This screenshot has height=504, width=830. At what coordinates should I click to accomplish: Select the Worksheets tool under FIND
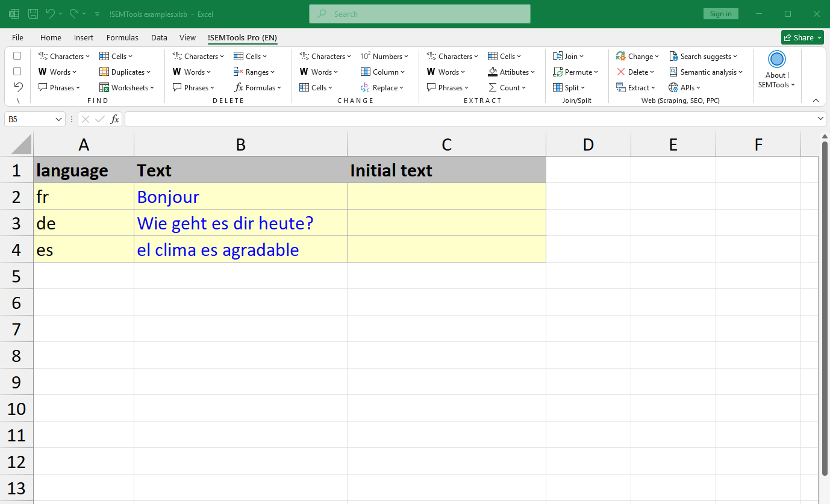point(127,87)
